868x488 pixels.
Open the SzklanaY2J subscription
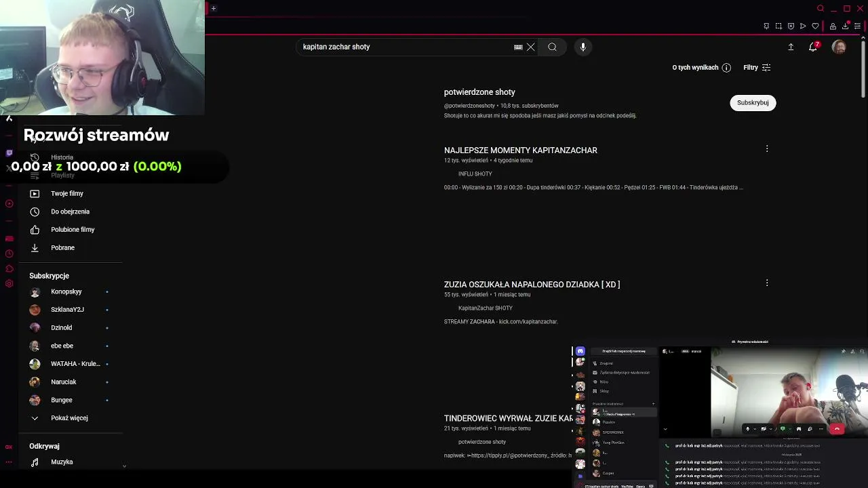click(67, 310)
